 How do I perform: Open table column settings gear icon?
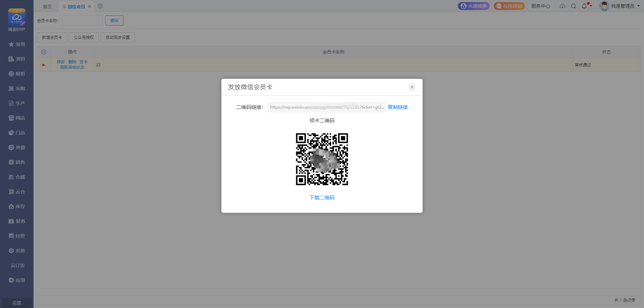[44, 52]
